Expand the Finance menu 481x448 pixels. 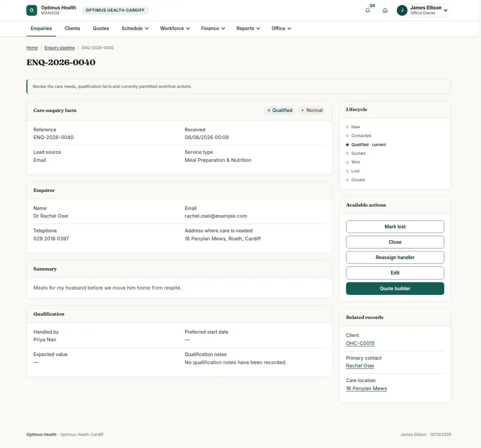pos(213,28)
